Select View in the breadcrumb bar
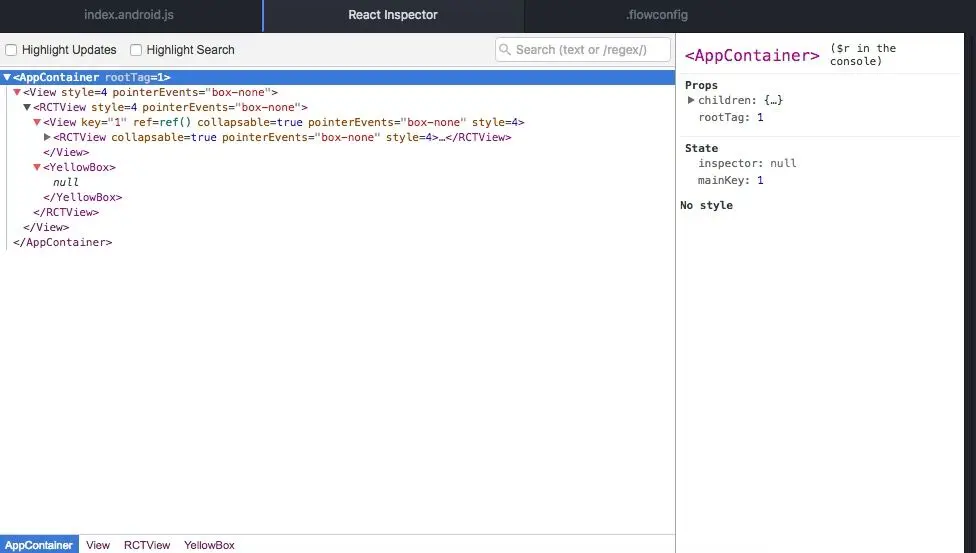The height and width of the screenshot is (553, 976). pyautogui.click(x=98, y=545)
